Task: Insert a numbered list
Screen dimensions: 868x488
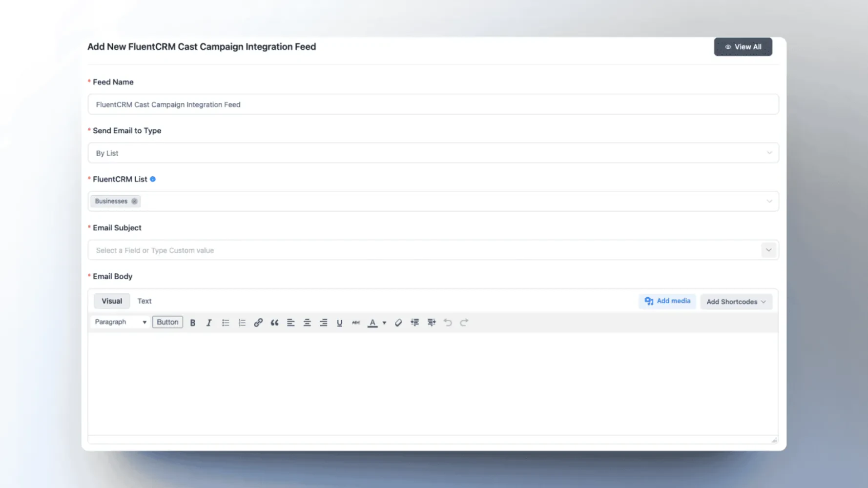Action: 242,323
